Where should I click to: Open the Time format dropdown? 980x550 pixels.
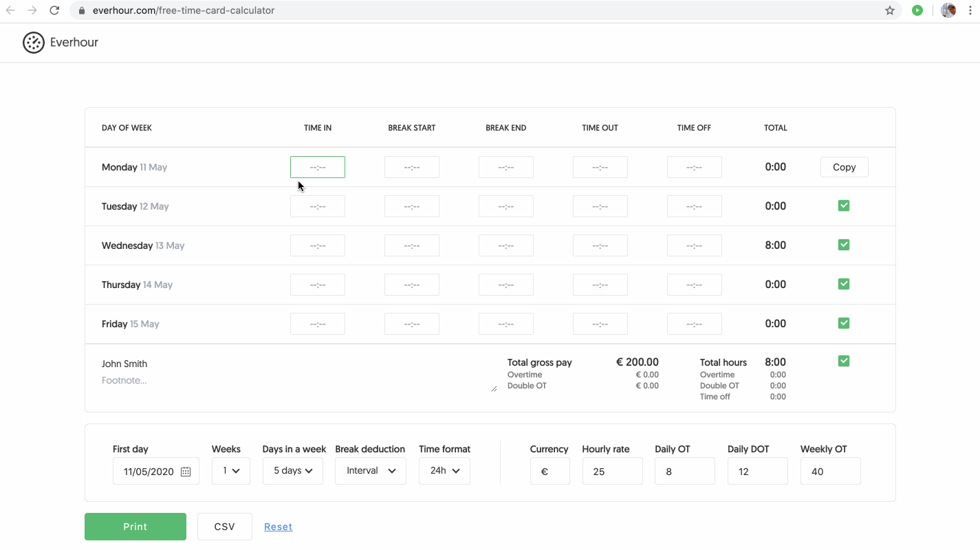click(x=444, y=471)
